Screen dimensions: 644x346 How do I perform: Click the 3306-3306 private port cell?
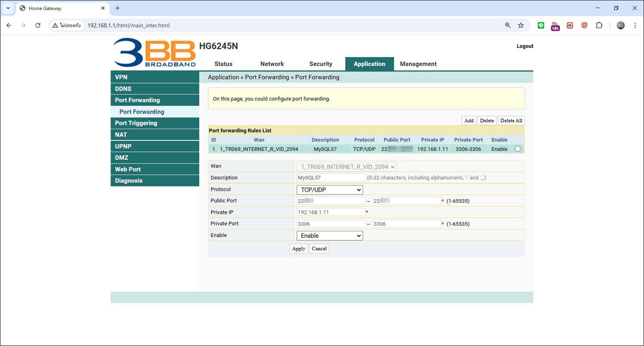point(468,149)
